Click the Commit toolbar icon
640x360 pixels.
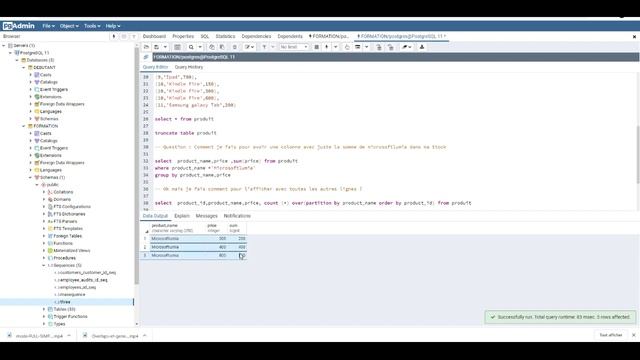pos(379,47)
